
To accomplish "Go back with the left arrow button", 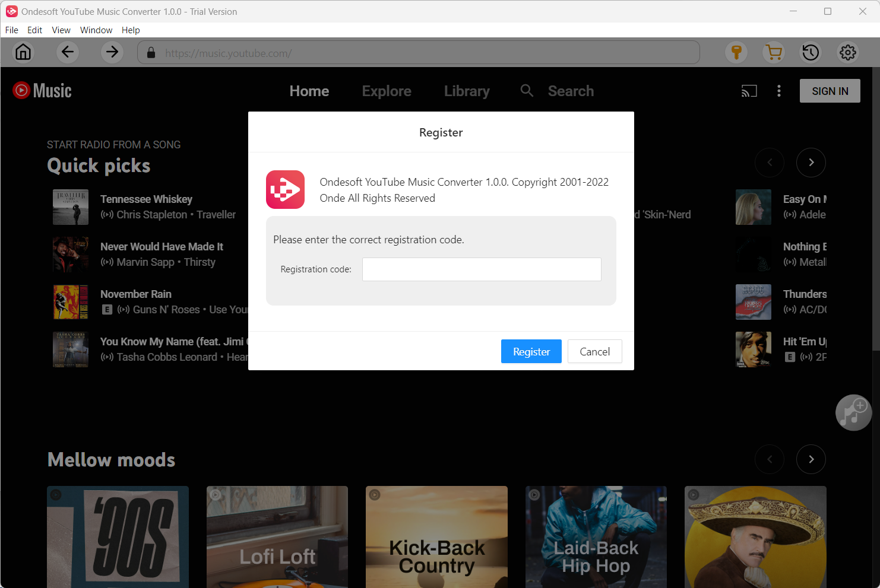I will point(68,52).
